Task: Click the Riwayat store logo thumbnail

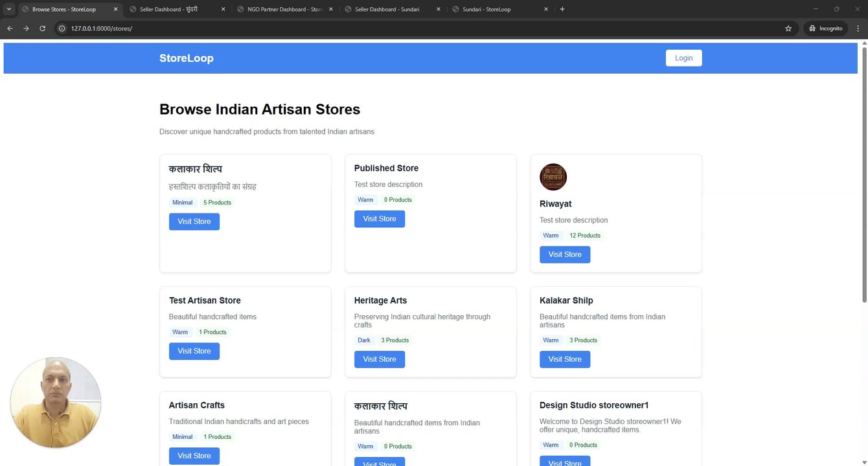Action: (x=553, y=177)
